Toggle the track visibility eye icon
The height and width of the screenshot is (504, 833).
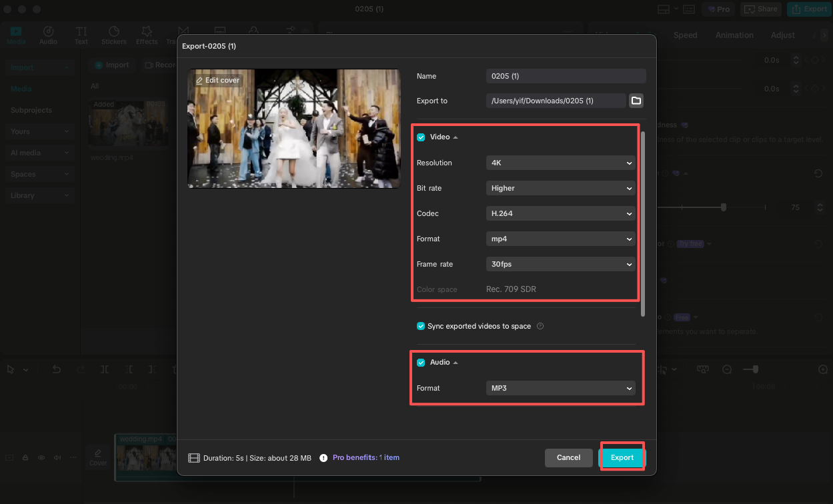pyautogui.click(x=41, y=458)
